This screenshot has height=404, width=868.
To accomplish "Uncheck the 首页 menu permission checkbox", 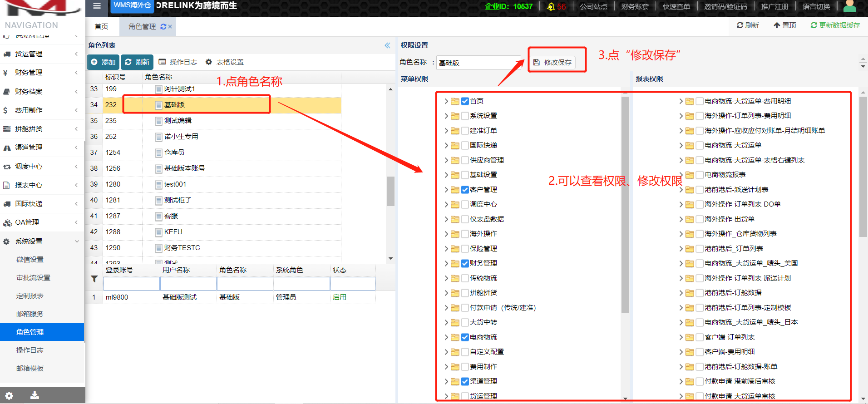I will pos(465,101).
